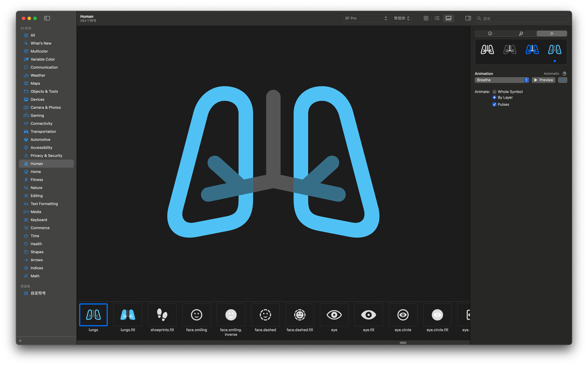
Task: Open the Communication category
Action: [x=46, y=67]
